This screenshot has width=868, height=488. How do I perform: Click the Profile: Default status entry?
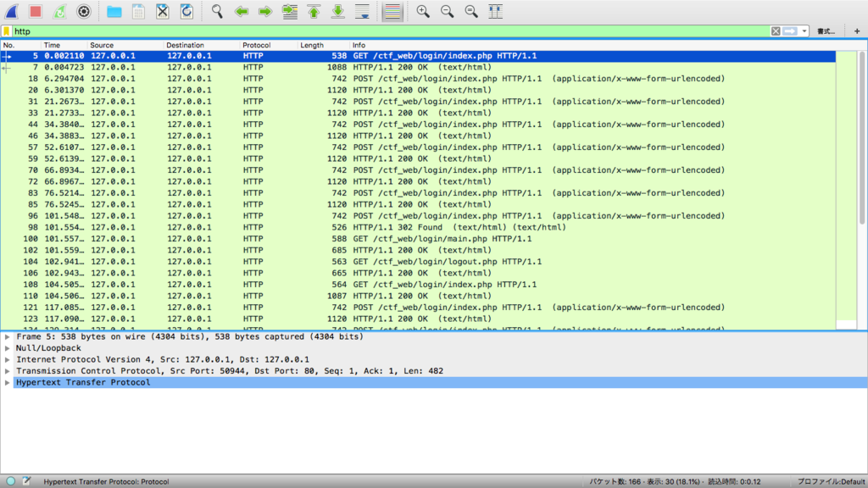tap(831, 482)
